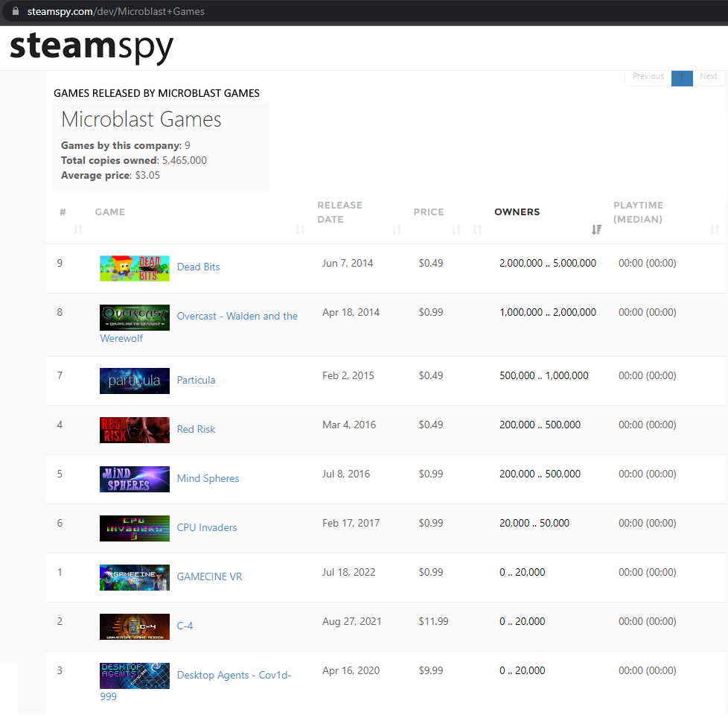Sort table by # column arrows
Screen dimensions: 728x718
pos(78,229)
